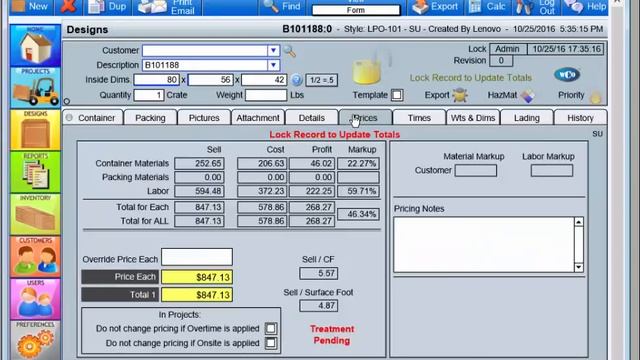Click the inside dimension field showing 42
The height and width of the screenshot is (360, 640).
coord(264,80)
